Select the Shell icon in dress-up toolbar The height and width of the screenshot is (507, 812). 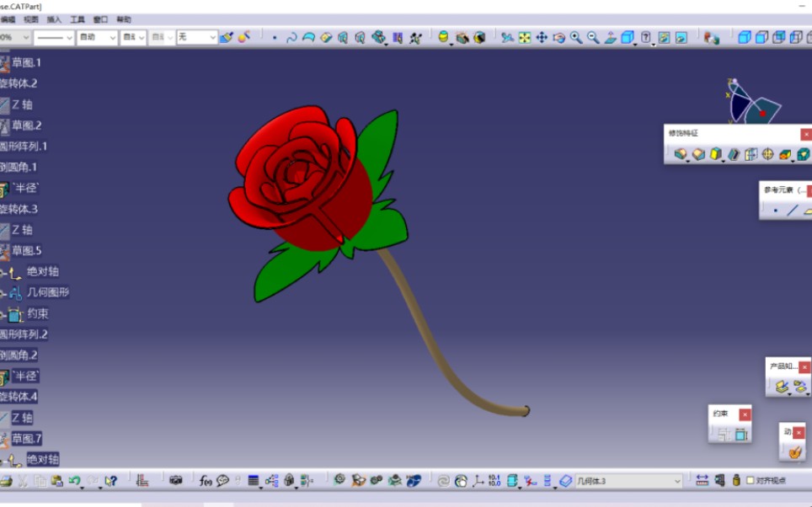point(734,154)
